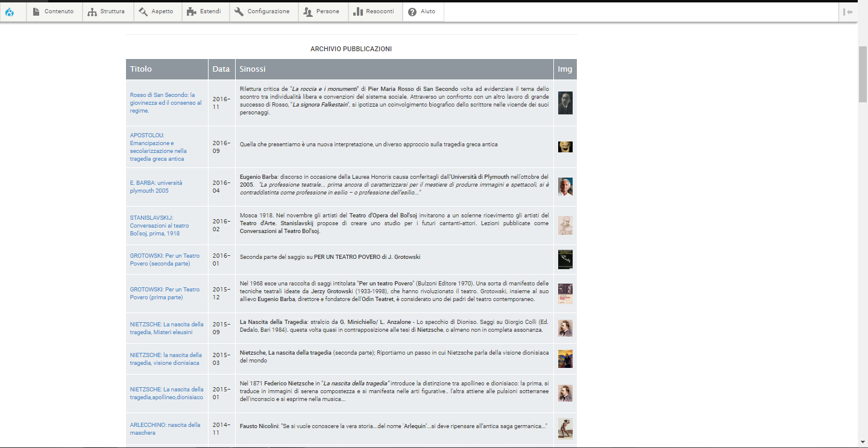Click the Titolo column header
Viewport: 868px width, 448px height.
pyautogui.click(x=141, y=69)
